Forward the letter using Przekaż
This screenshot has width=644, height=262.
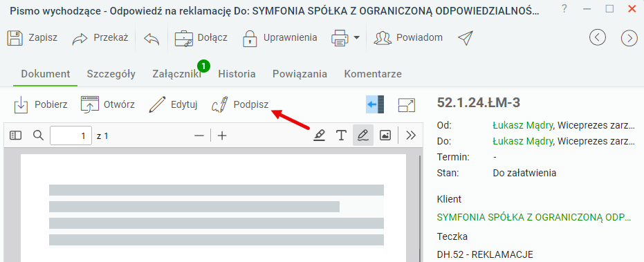click(100, 38)
